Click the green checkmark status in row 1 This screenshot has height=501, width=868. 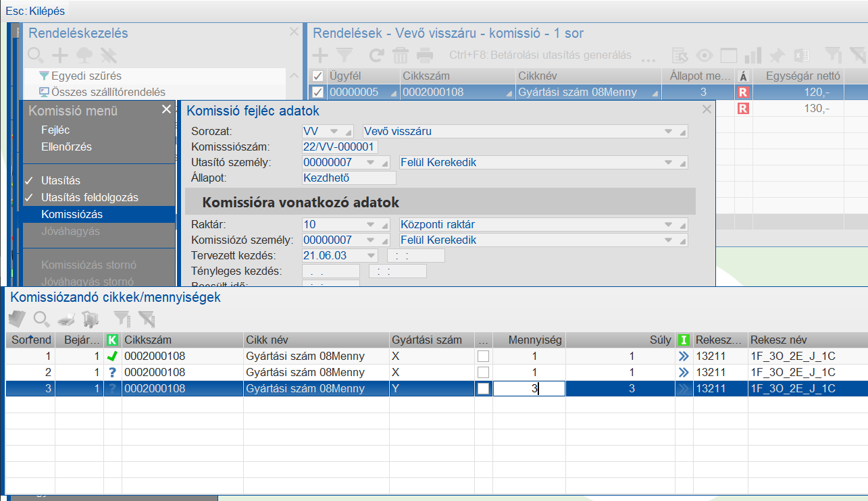tap(112, 356)
